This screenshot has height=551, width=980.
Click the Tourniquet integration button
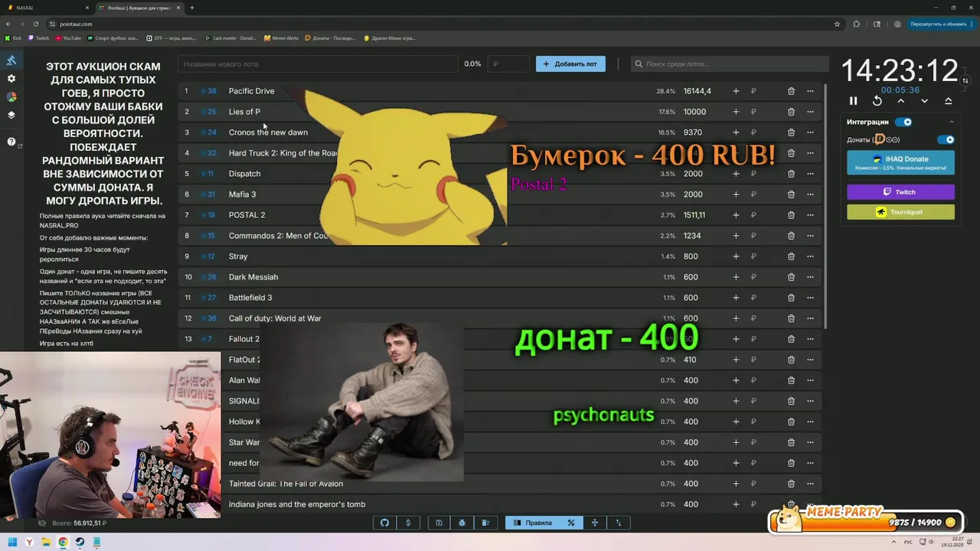pos(900,212)
